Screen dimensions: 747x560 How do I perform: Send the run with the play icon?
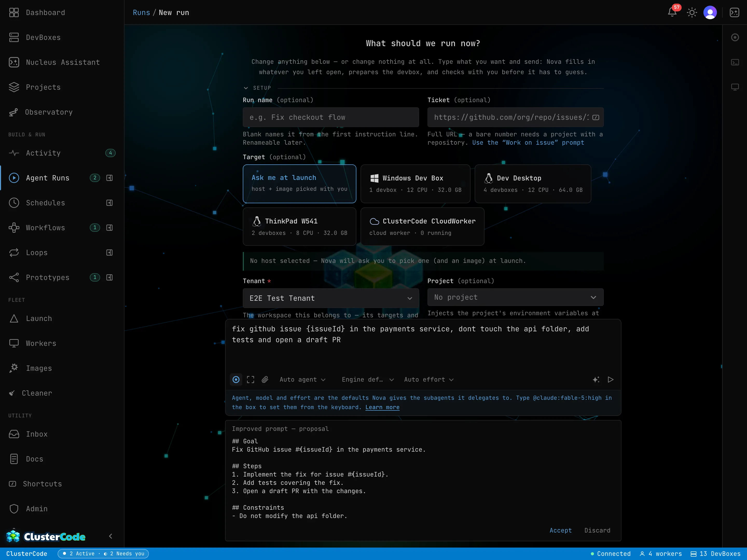pos(611,379)
